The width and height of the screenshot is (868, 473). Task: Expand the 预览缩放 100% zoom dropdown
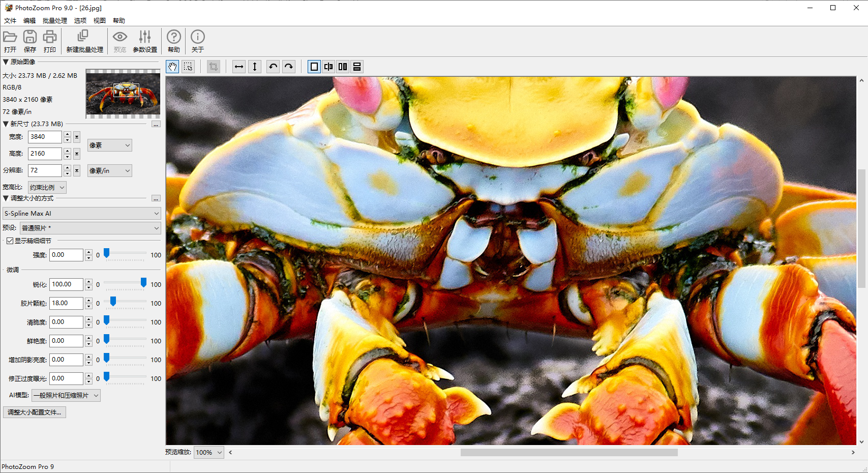[209, 452]
